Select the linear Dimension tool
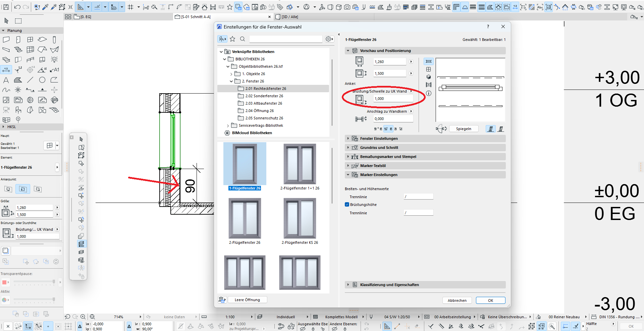 pos(6,70)
